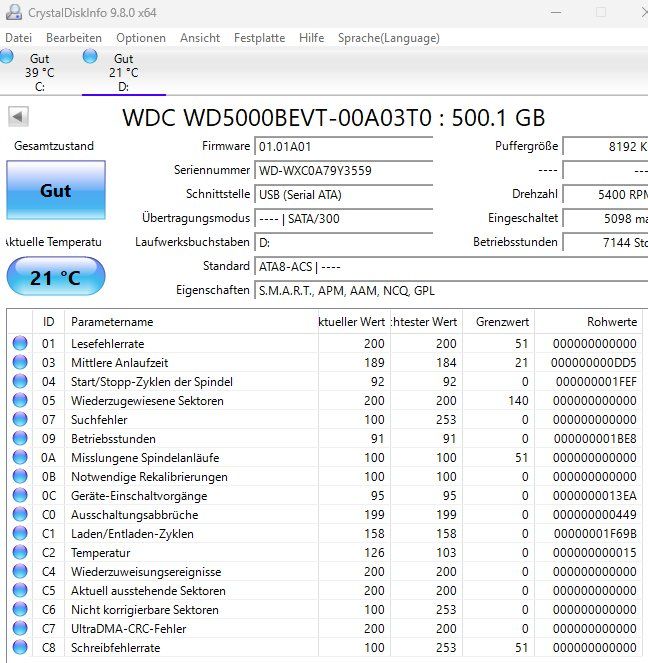Click the CrystalDiskInfo app icon in title bar
Viewport: 648px width, 663px height.
14,12
